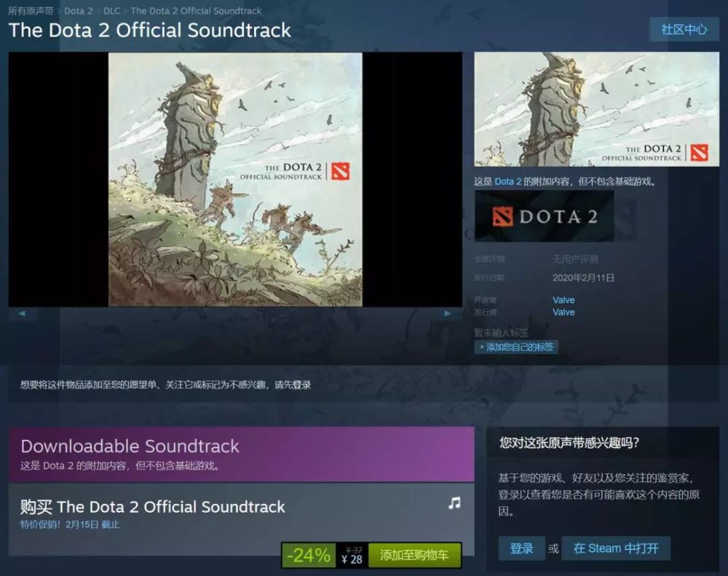Click the 您对这张原声带感兴趣吗? heading

[569, 443]
